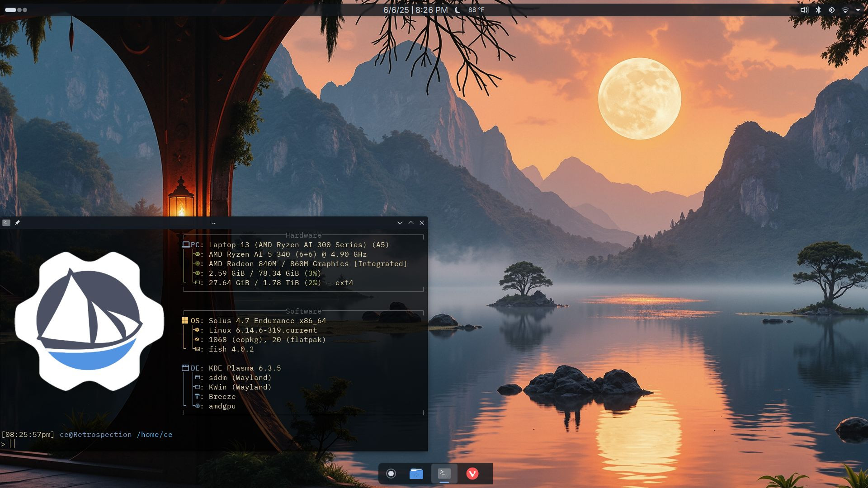
Task: Click text "AMD Ryzen AI 5 340 (6+6) @ 4.90 GHz"
Action: tap(288, 254)
